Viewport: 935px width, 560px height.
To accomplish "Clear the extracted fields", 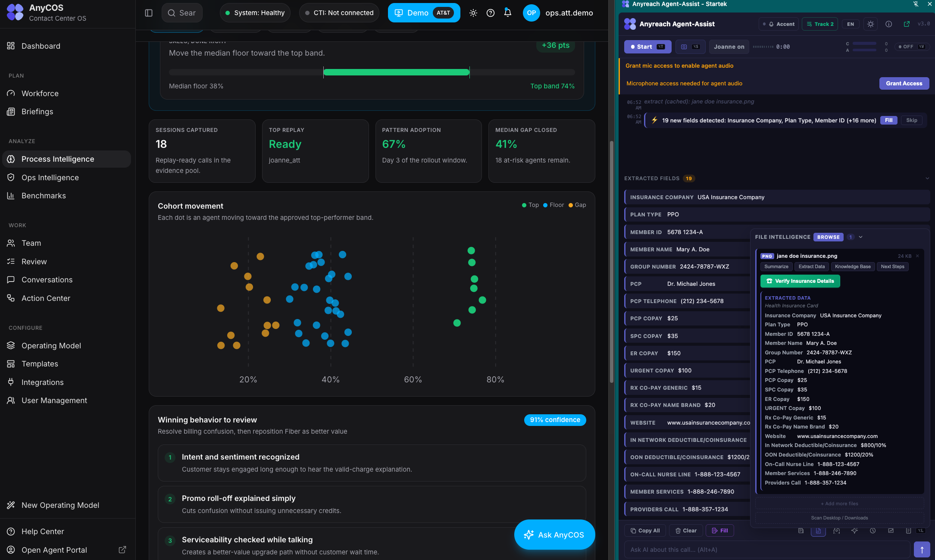I will pos(686,531).
